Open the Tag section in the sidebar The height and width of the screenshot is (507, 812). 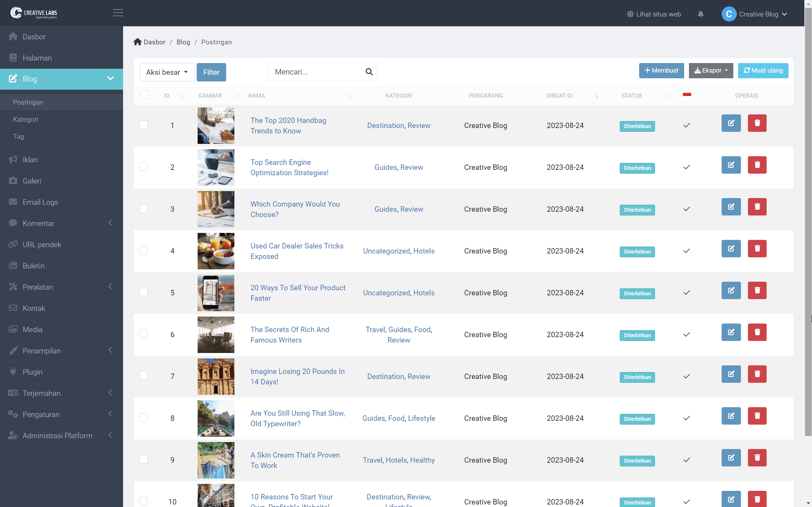pyautogui.click(x=19, y=137)
